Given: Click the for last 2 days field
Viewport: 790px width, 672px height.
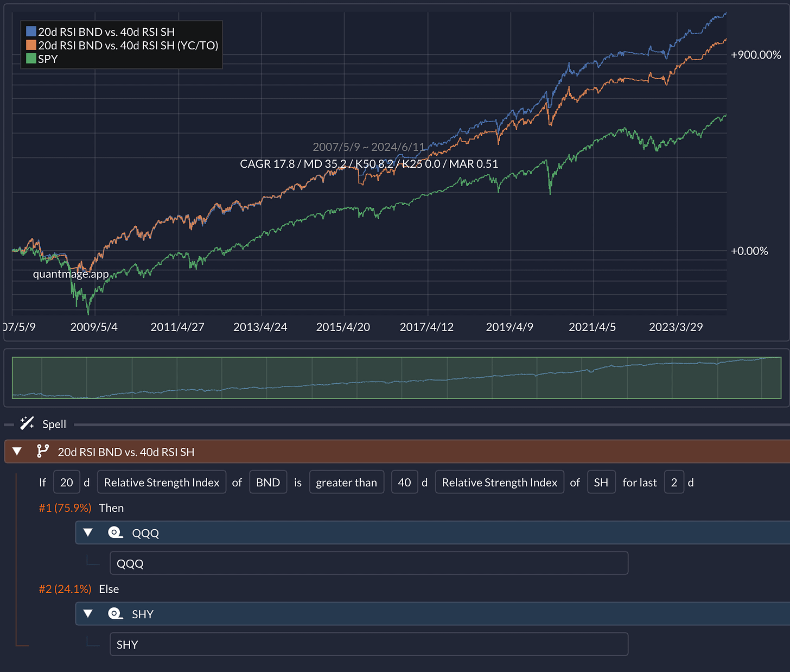Looking at the screenshot, I should (x=674, y=482).
